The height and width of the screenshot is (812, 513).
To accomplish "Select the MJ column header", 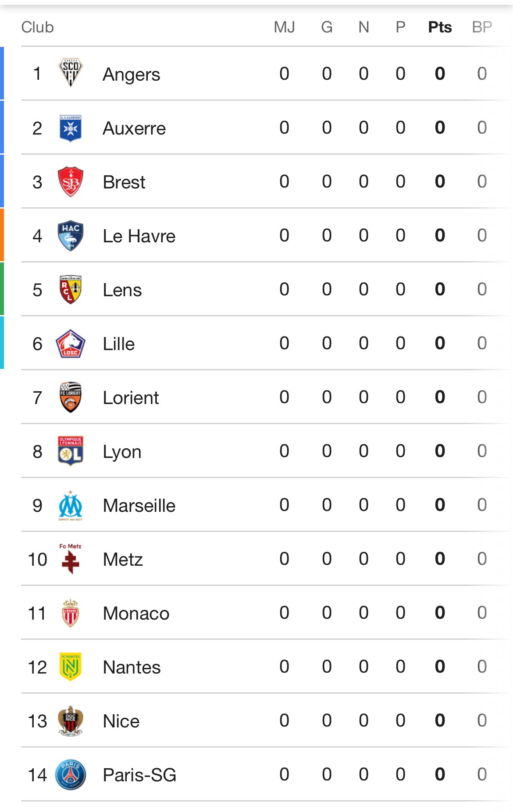I will (284, 27).
